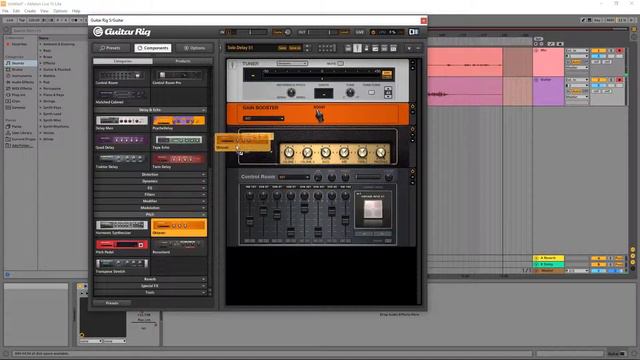The height and width of the screenshot is (360, 640).
Task: Toggle the highlighted rack tool icon
Action: 357,48
